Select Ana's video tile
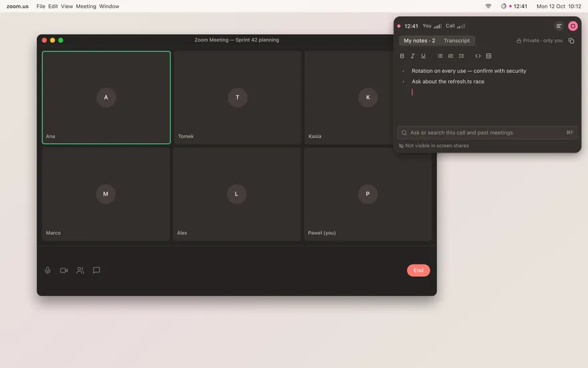This screenshot has height=368, width=588. coord(106,98)
